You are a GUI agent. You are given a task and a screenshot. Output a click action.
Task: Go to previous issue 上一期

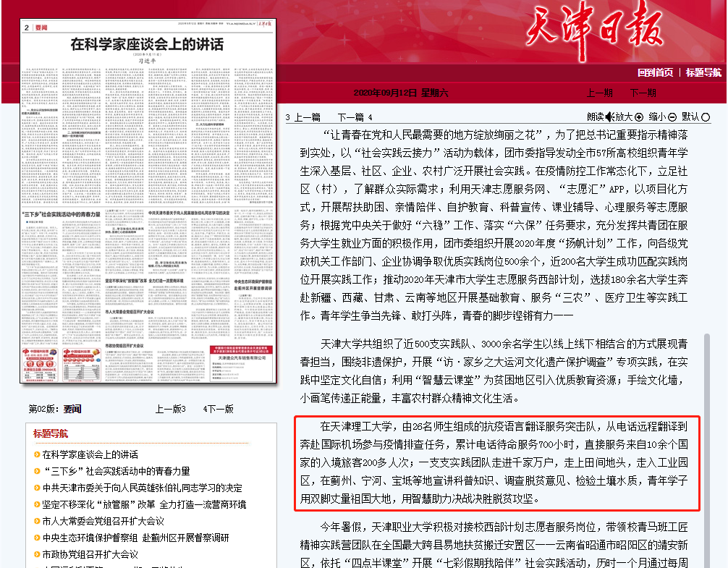599,93
